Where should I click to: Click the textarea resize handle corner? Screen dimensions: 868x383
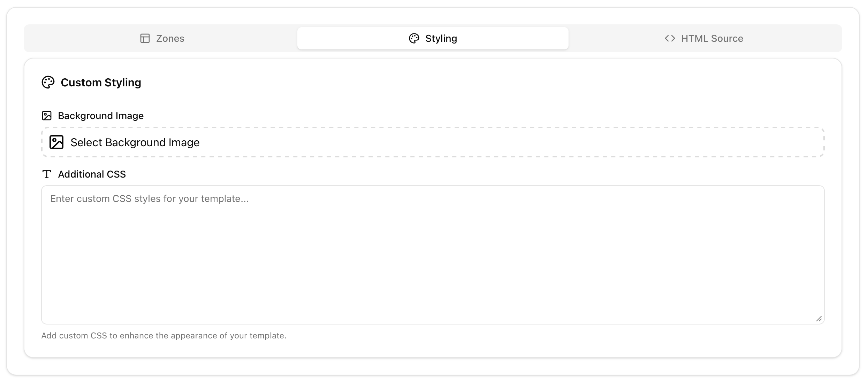coord(818,319)
